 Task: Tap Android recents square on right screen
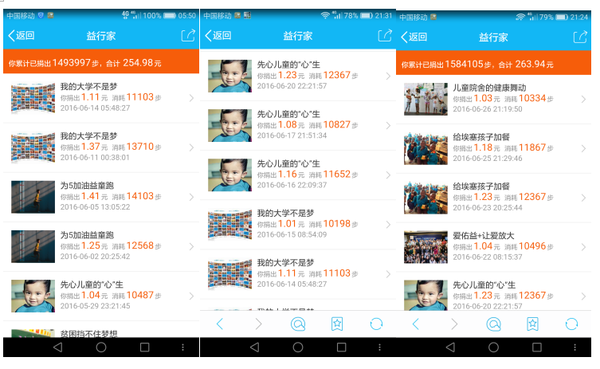tap(537, 347)
